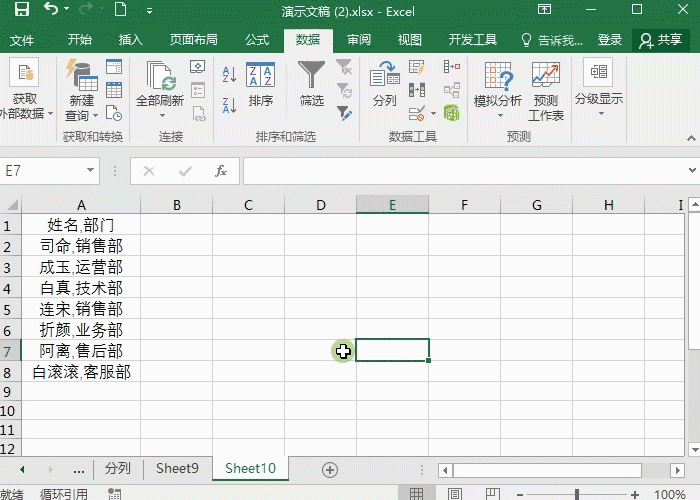Sort ascending A to Z

pos(229,75)
